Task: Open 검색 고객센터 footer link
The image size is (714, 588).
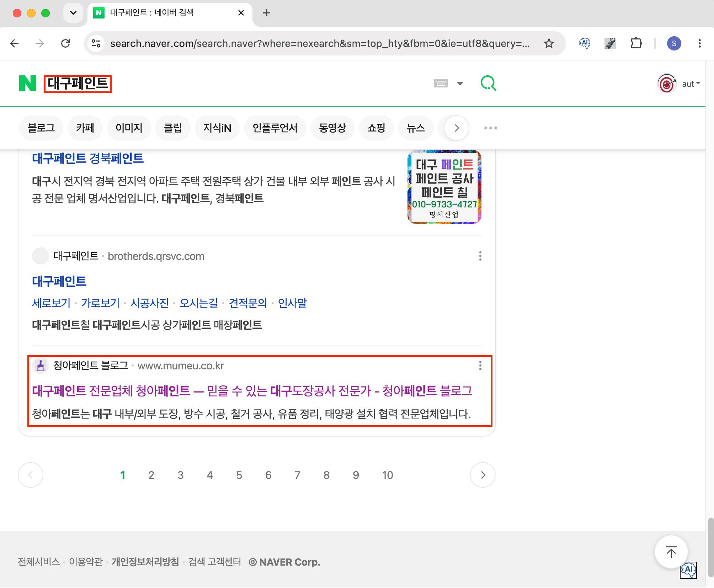Action: [x=214, y=562]
